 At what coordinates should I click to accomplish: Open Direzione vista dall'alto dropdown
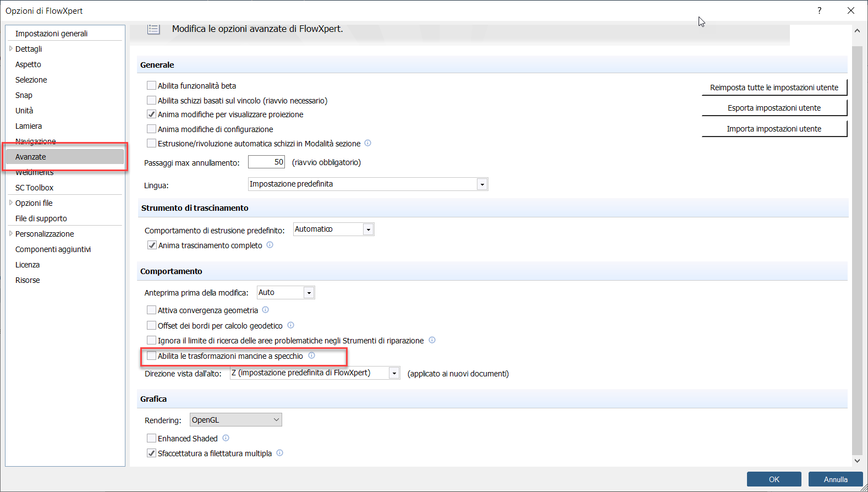(315, 373)
